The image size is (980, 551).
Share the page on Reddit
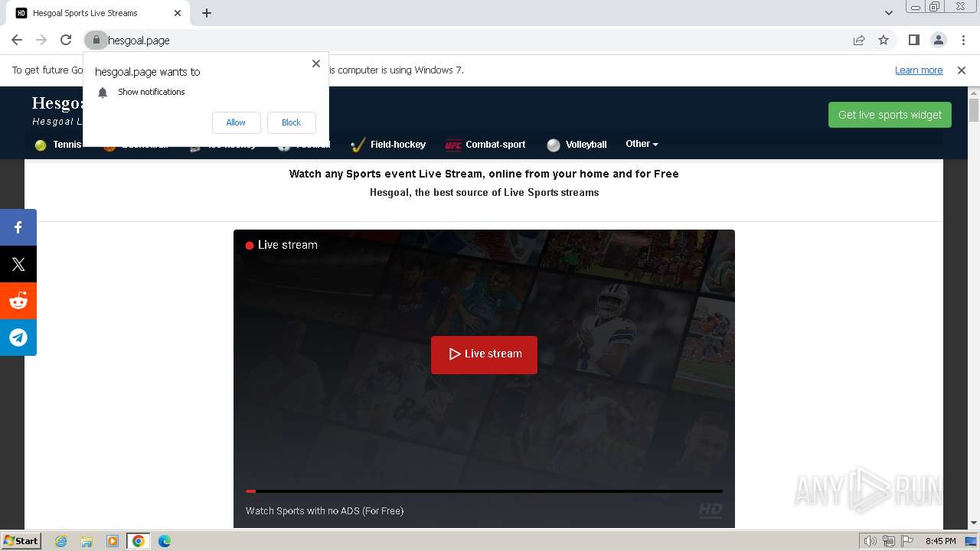[x=18, y=301]
